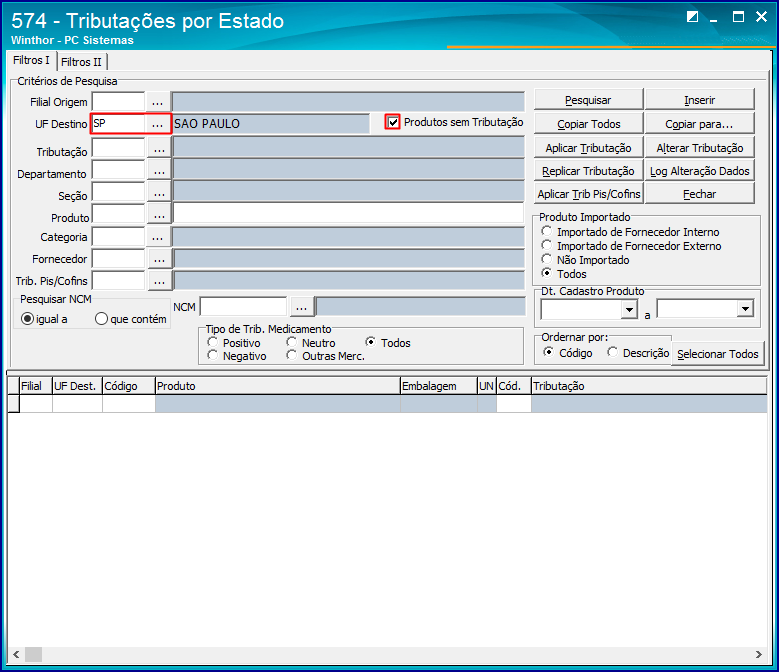Click the UF Dest. column header
The height and width of the screenshot is (672, 779).
point(78,386)
